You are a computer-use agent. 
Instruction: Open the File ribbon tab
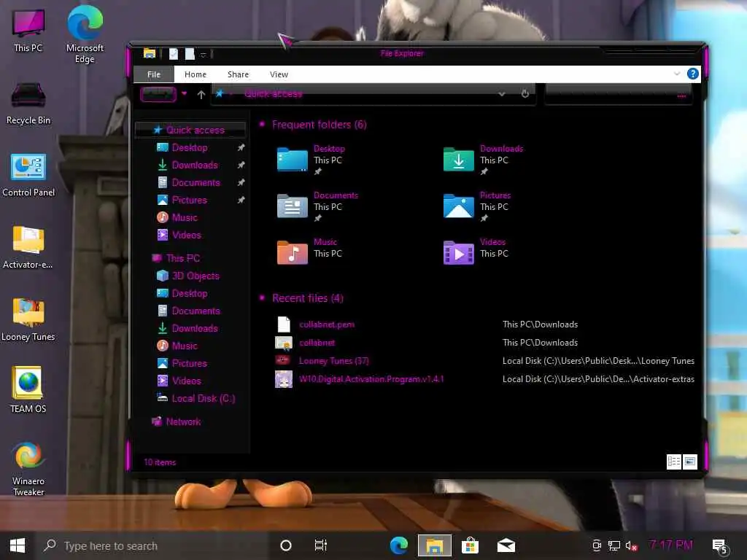point(154,74)
